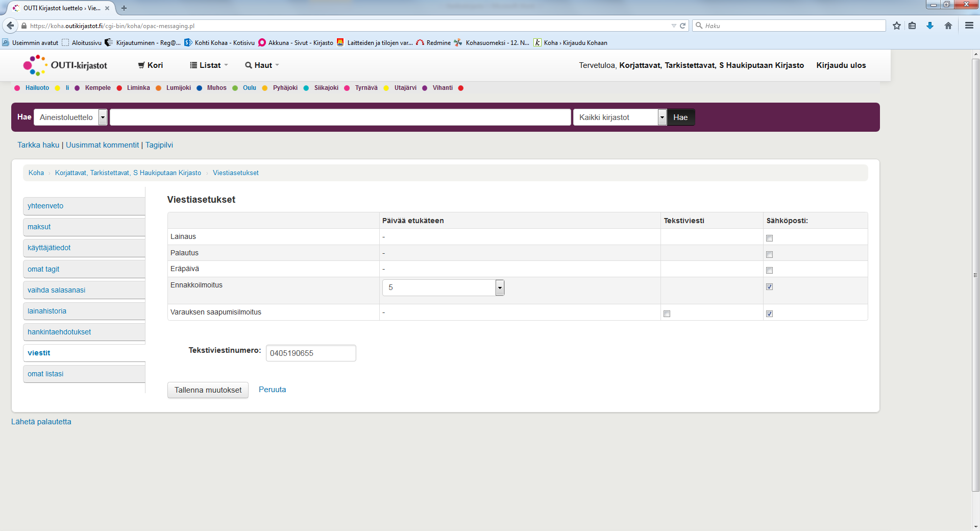This screenshot has width=980, height=531.
Task: Select the Oulu library link
Action: click(x=249, y=88)
